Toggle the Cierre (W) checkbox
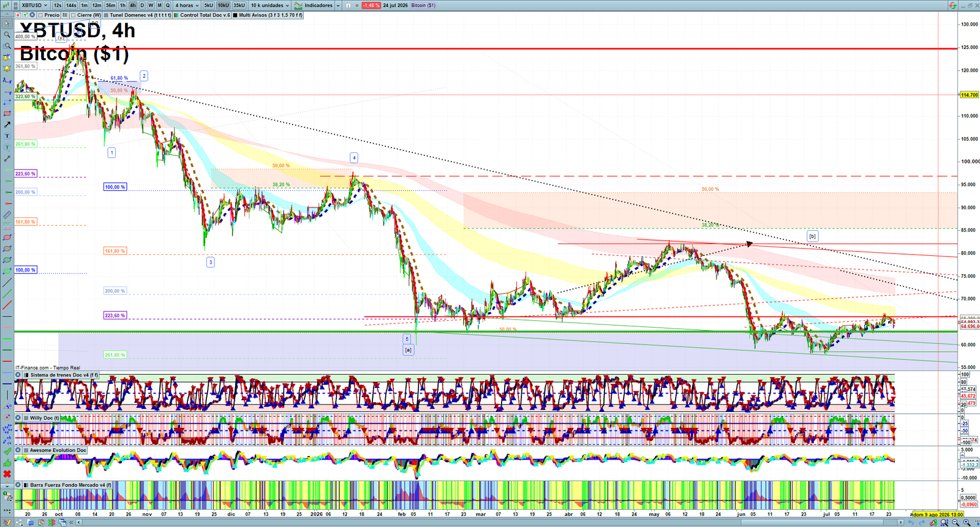 [73, 15]
